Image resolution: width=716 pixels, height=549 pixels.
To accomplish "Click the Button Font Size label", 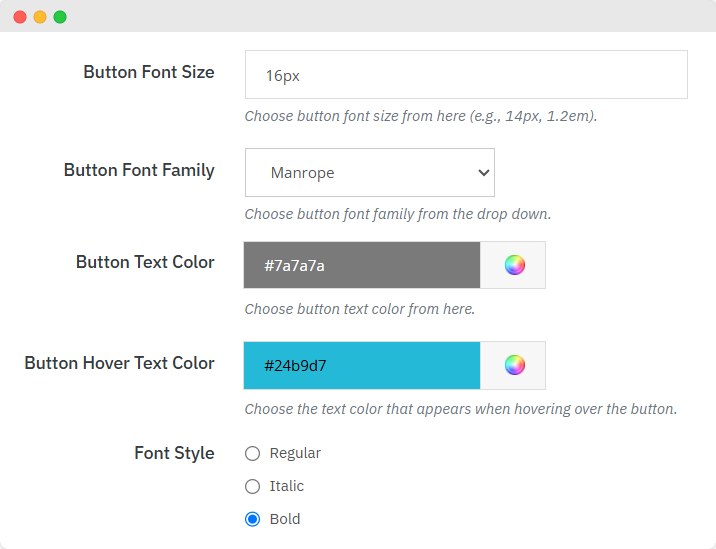I will 149,72.
